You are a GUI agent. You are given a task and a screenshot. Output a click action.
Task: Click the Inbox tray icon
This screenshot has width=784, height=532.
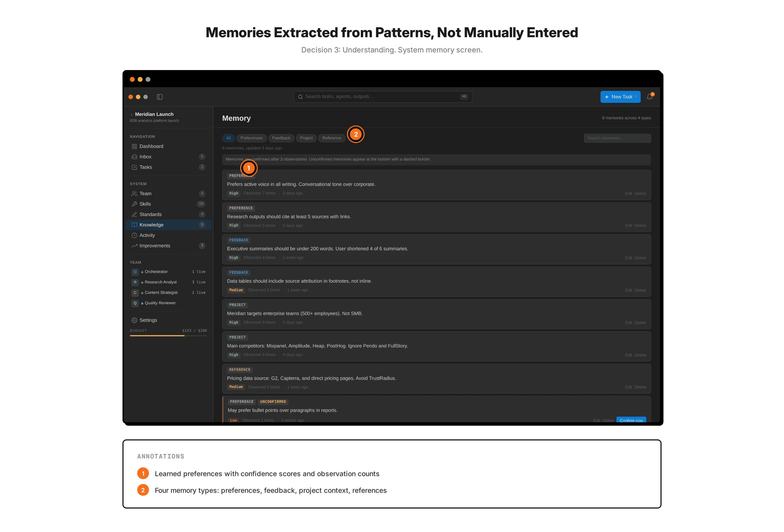click(134, 157)
